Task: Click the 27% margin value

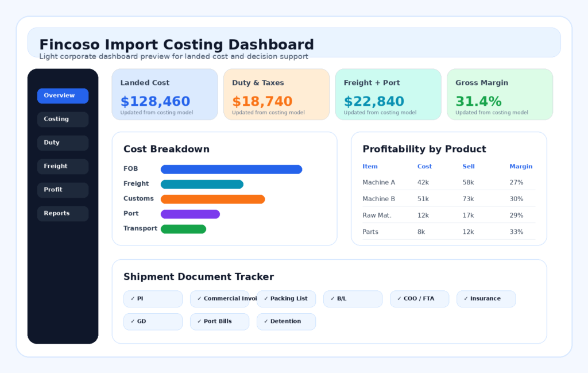Action: (x=516, y=182)
